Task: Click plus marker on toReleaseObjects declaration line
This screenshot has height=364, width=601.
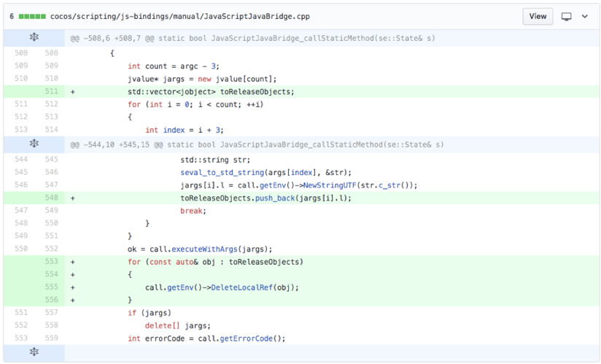Action: pyautogui.click(x=72, y=92)
